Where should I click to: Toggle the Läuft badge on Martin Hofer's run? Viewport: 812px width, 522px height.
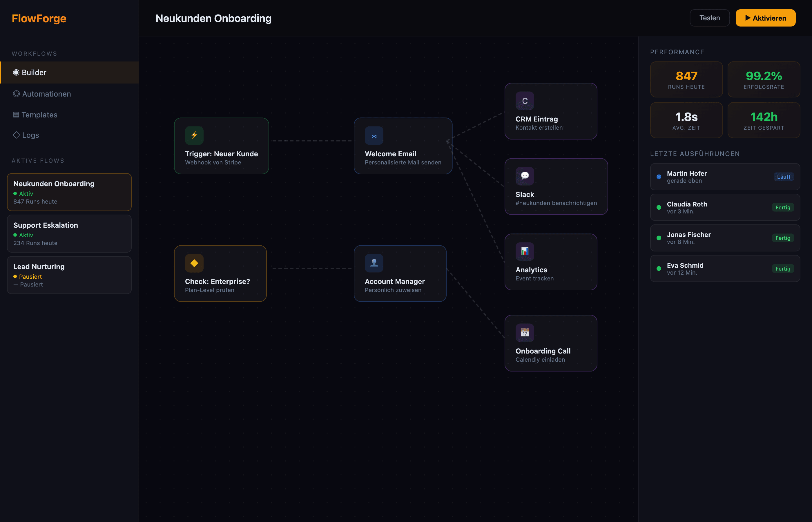click(784, 177)
